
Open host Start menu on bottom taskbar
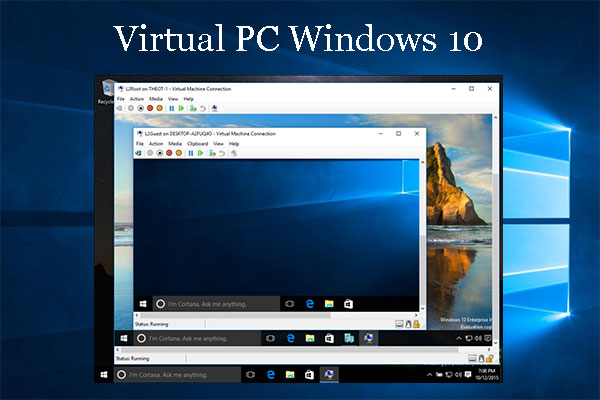(104, 375)
